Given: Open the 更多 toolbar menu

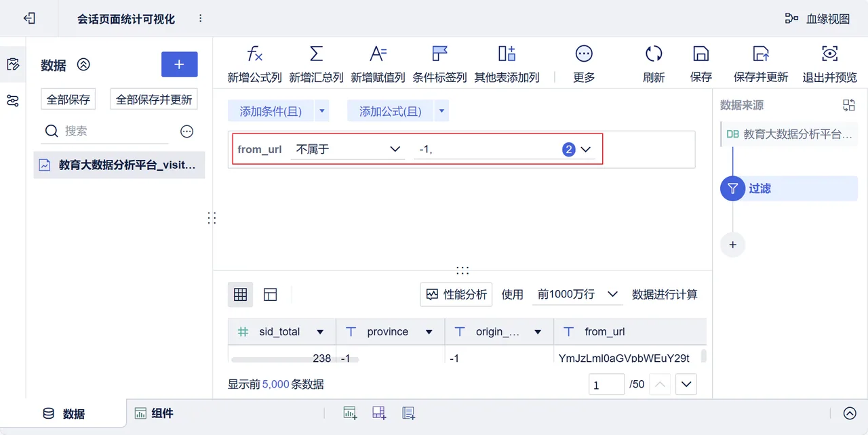Looking at the screenshot, I should click(584, 64).
